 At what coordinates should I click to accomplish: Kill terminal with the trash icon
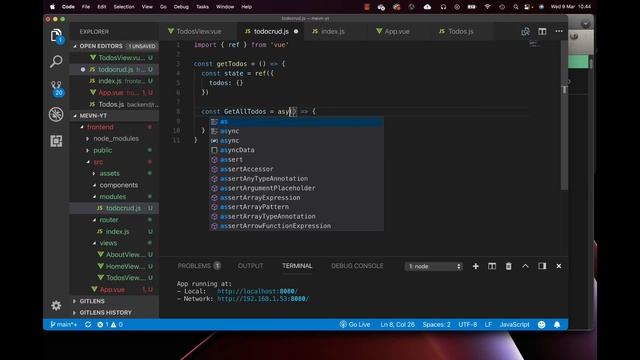click(x=509, y=266)
